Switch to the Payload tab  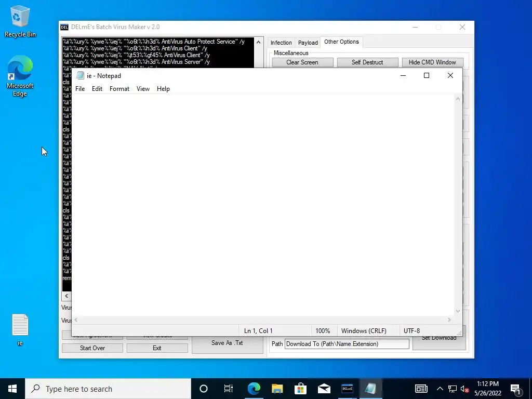308,43
